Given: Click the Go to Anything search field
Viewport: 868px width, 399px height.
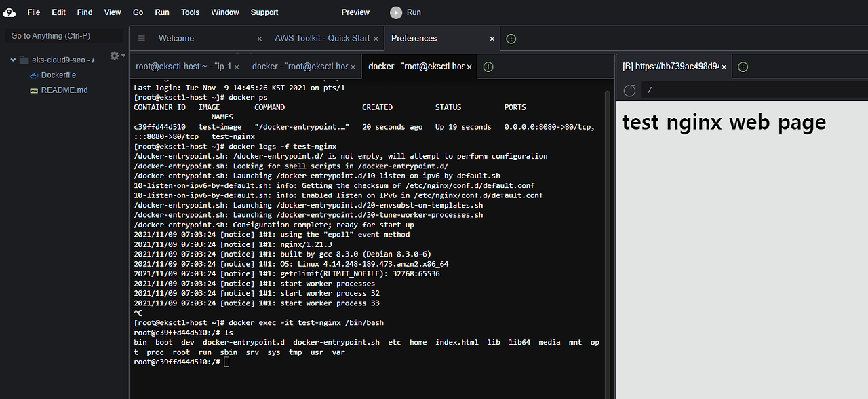Looking at the screenshot, I should pos(62,35).
